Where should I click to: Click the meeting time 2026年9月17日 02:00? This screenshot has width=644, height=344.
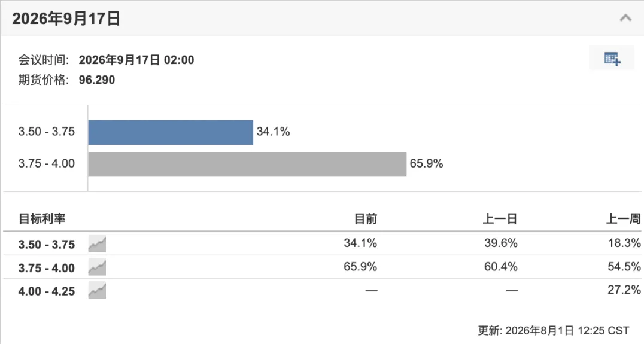(136, 60)
